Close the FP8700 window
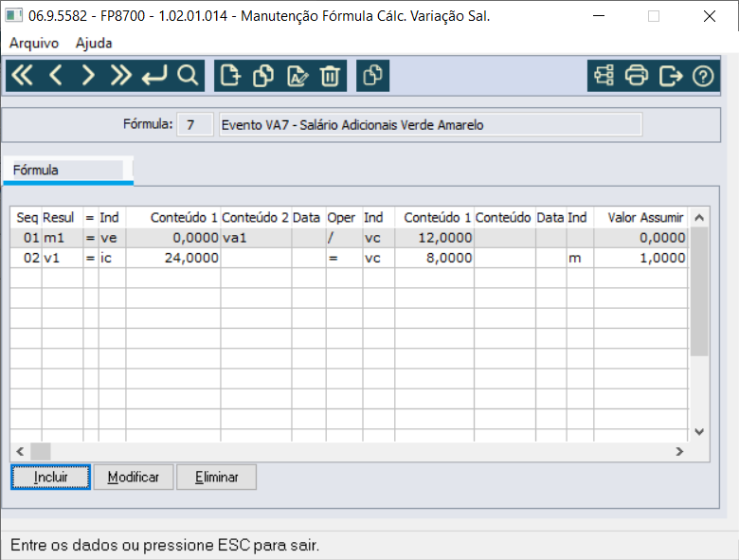Screen dimensions: 739x560 pyautogui.click(x=710, y=16)
